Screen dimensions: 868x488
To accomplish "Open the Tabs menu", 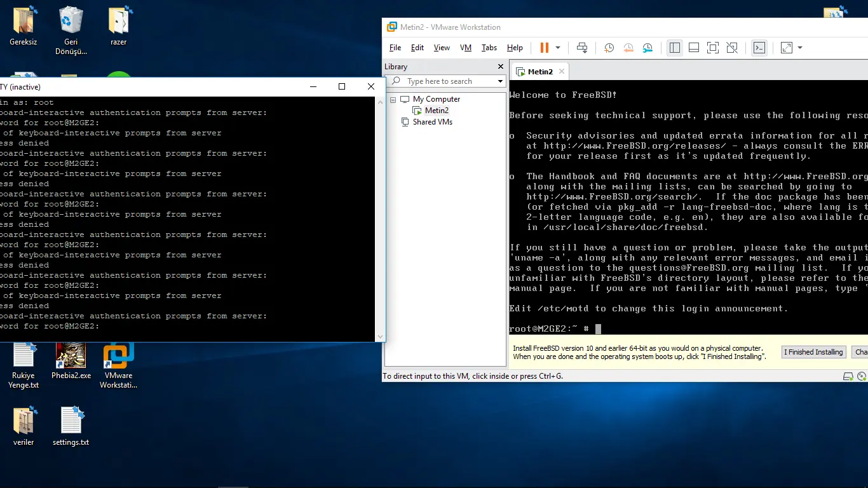I will tap(489, 48).
